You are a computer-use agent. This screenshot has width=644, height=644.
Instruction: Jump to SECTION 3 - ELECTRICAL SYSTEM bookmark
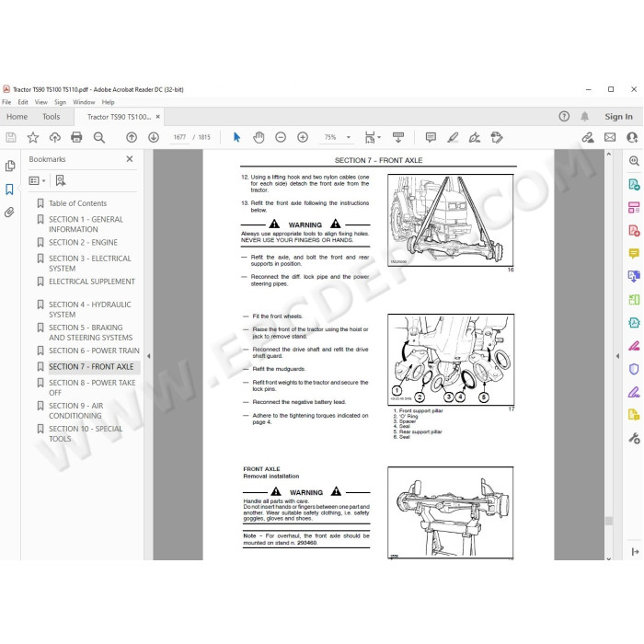coord(90,263)
